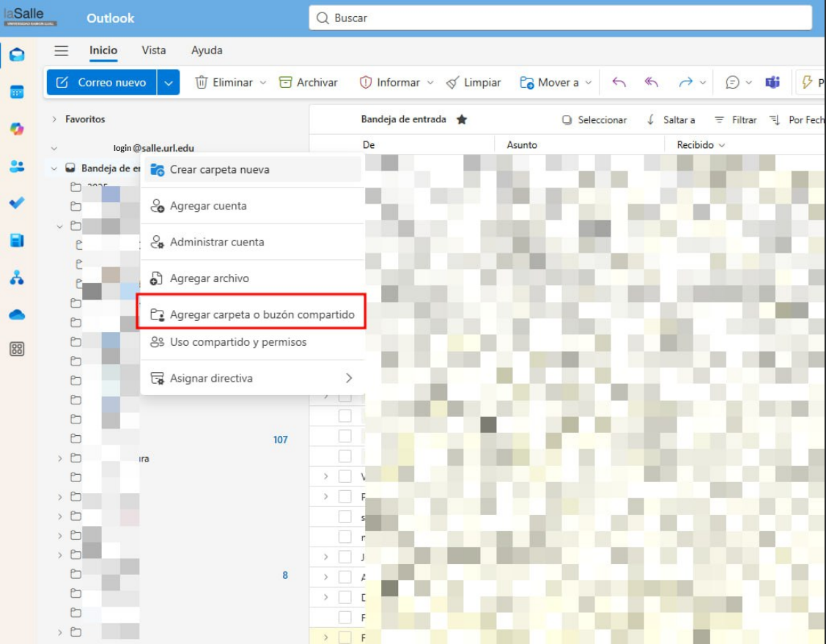Click the Archivar button
Screen dimensions: 826x644
coord(309,83)
